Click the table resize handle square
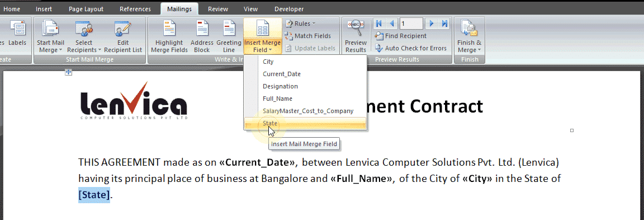This screenshot has height=220, width=644. point(572,130)
